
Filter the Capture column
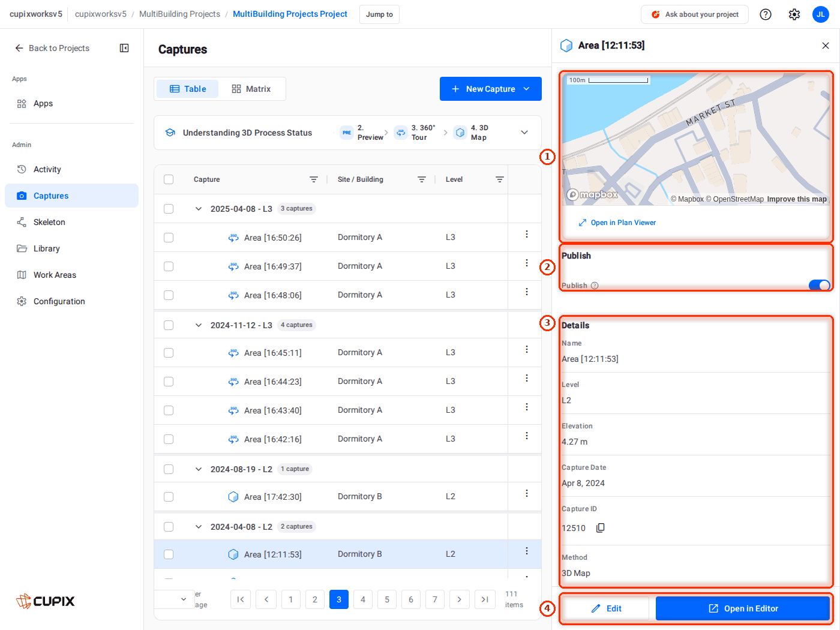[314, 179]
